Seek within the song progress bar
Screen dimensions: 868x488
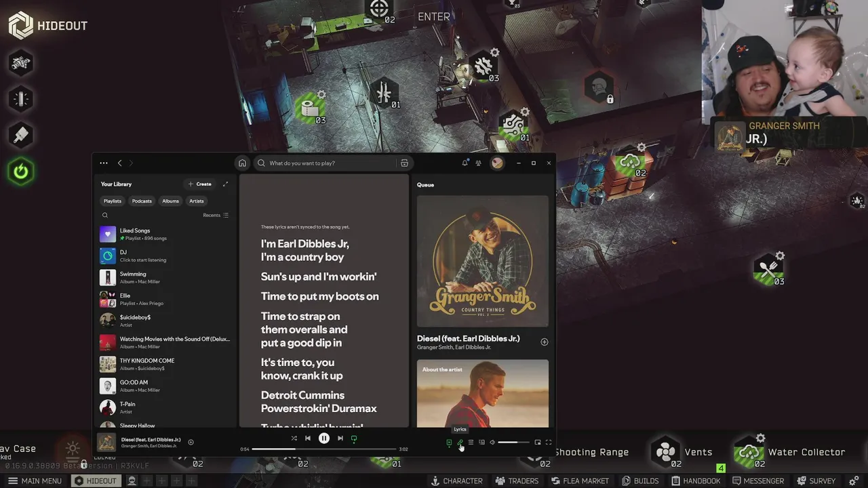324,449
